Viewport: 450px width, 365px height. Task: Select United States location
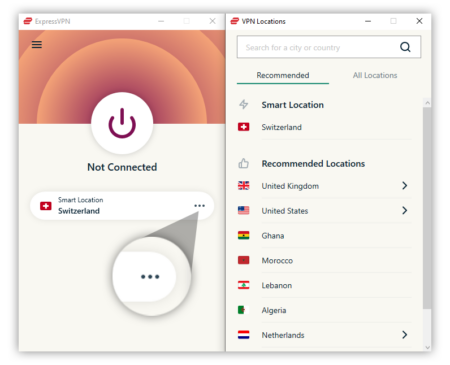point(325,211)
